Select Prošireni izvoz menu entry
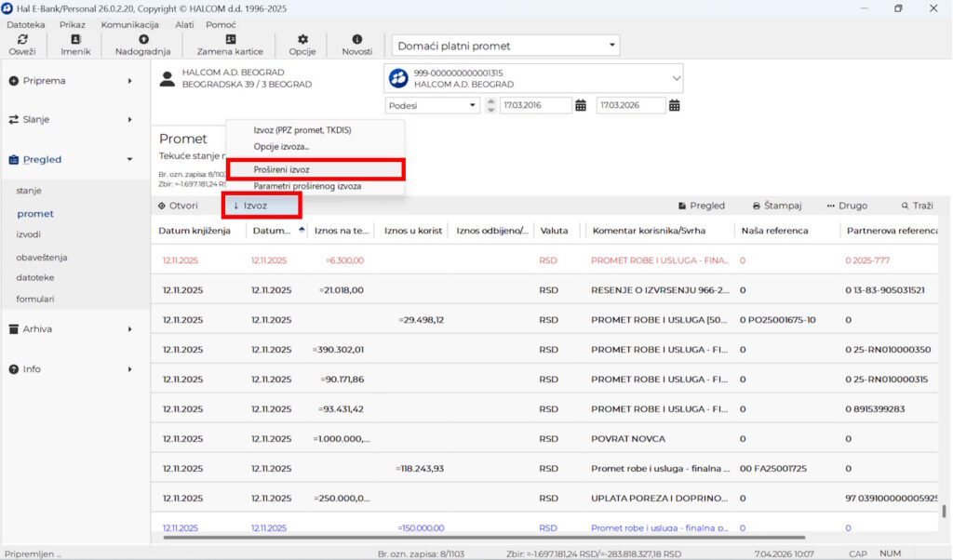 click(x=282, y=170)
